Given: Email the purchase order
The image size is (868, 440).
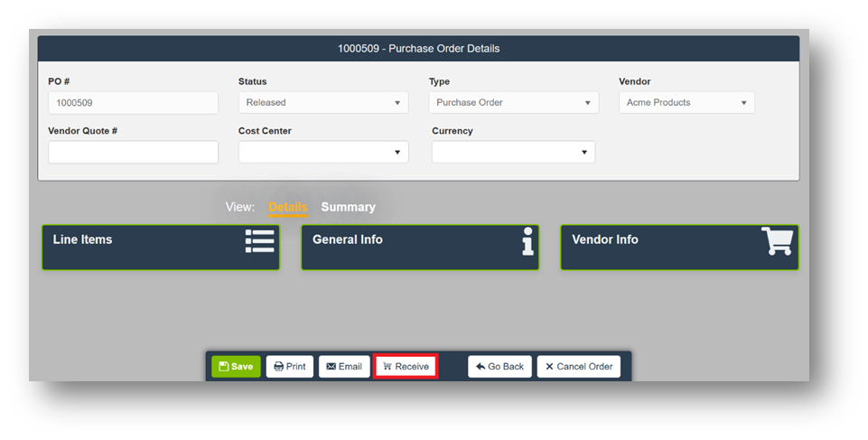Looking at the screenshot, I should coord(344,367).
